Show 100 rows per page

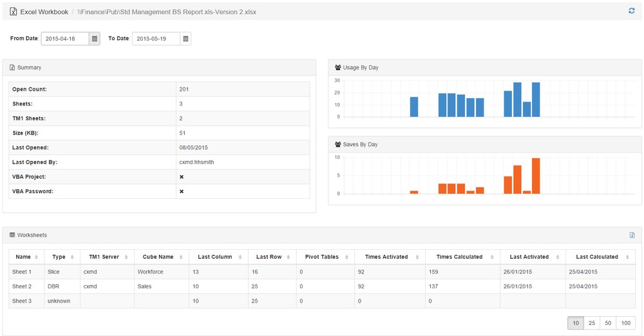(625, 322)
